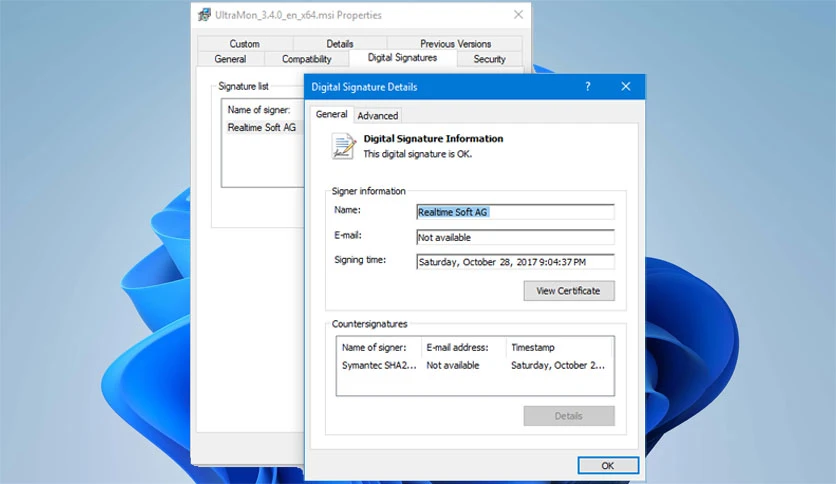This screenshot has height=484, width=836.
Task: Click the E-mail field showing Not available
Action: tap(515, 237)
